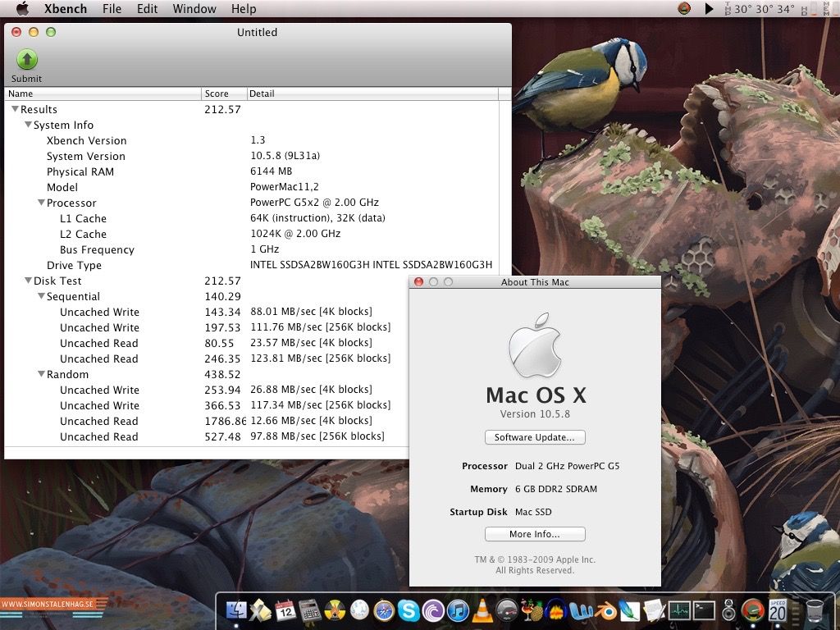This screenshot has height=630, width=840.
Task: Open the Window menu
Action: [x=194, y=8]
